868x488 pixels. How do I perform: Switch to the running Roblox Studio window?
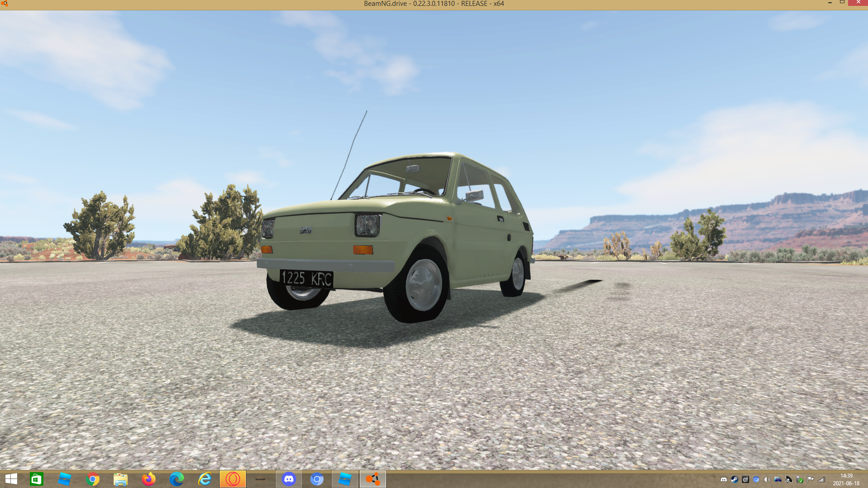(x=345, y=479)
